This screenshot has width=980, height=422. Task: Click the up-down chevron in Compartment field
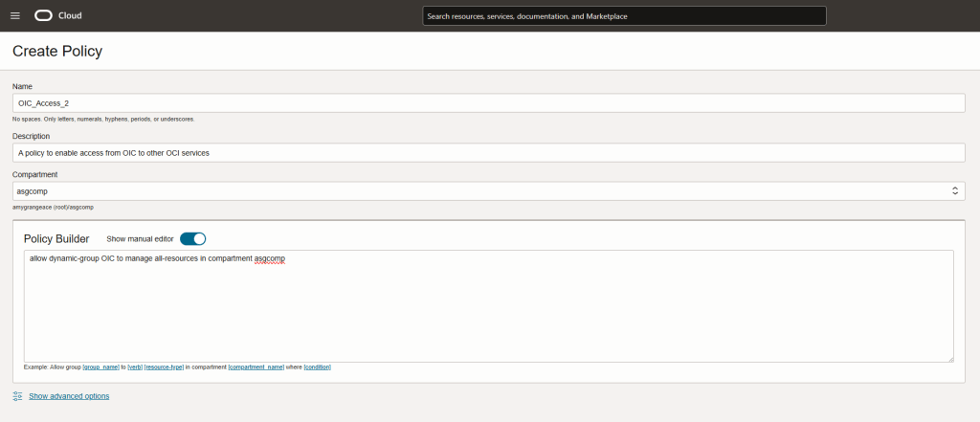[954, 191]
